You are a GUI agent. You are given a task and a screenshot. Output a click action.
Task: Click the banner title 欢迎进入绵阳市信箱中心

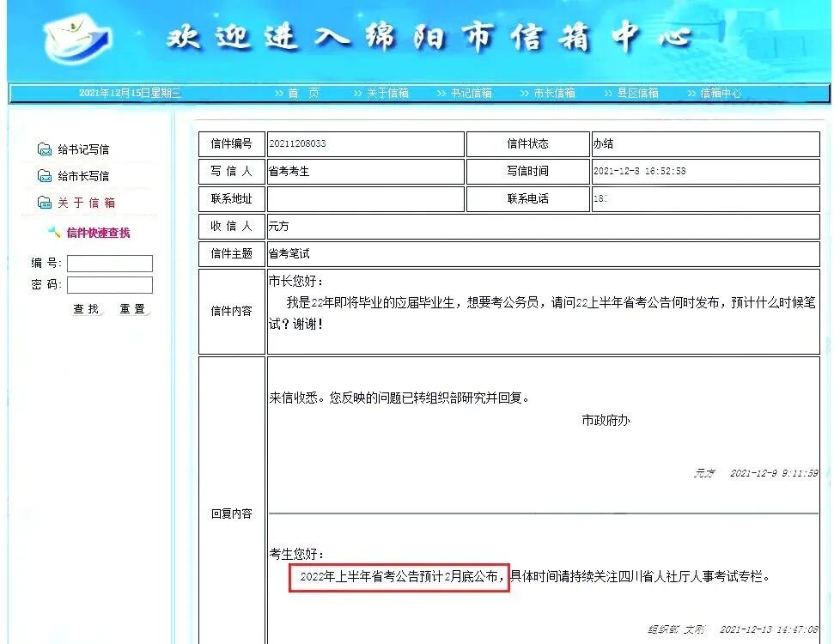(429, 37)
